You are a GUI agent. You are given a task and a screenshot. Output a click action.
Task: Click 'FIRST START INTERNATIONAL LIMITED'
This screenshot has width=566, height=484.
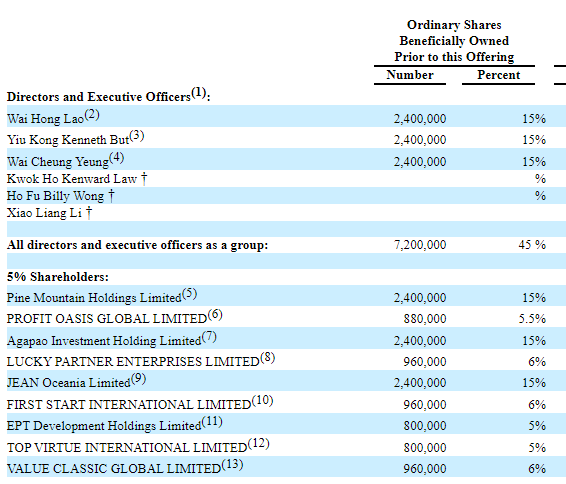coord(129,405)
